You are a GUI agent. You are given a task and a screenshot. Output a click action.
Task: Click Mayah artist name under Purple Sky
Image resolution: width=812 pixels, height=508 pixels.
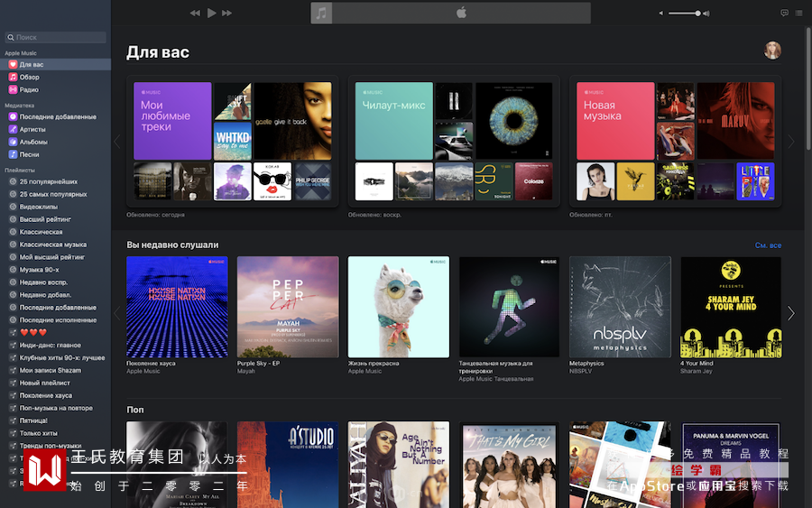point(246,371)
